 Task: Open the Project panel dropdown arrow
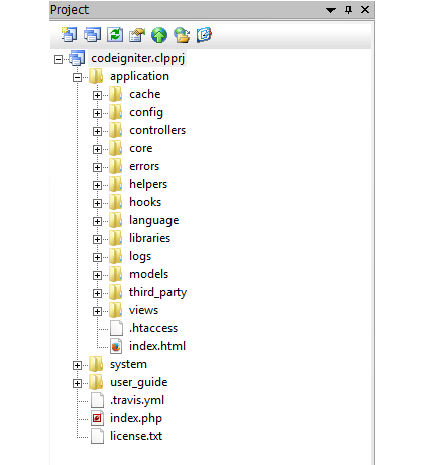pos(331,10)
